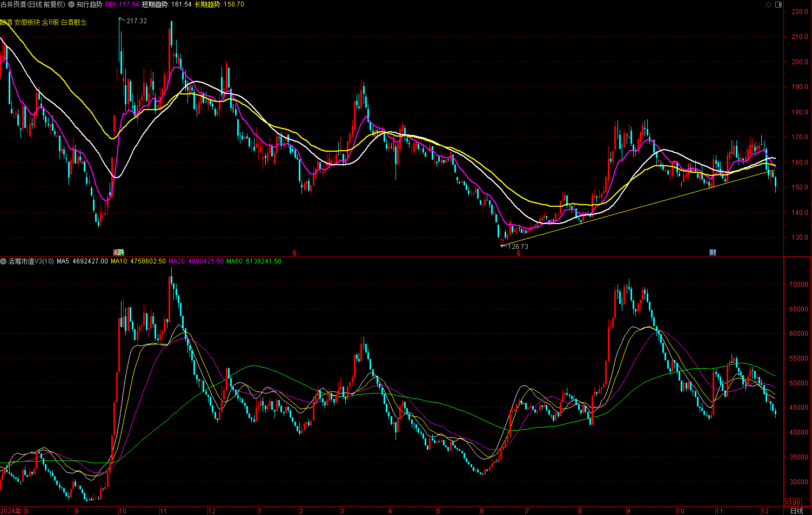
Task: Click the 含B股 tag
Action: click(x=51, y=22)
